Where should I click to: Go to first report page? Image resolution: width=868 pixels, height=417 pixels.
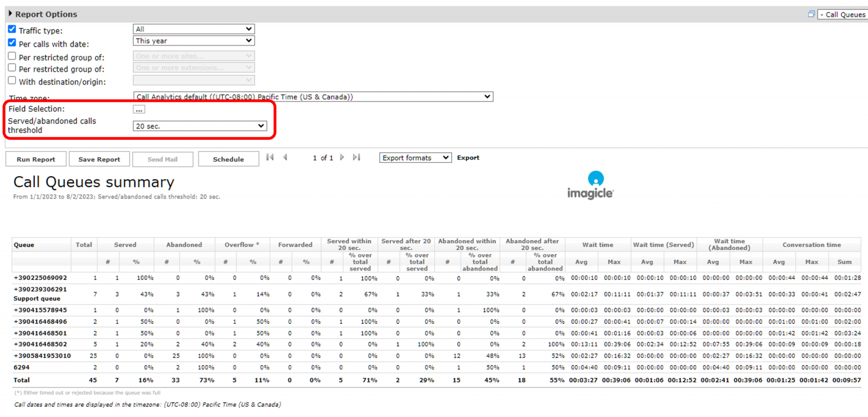coord(270,157)
